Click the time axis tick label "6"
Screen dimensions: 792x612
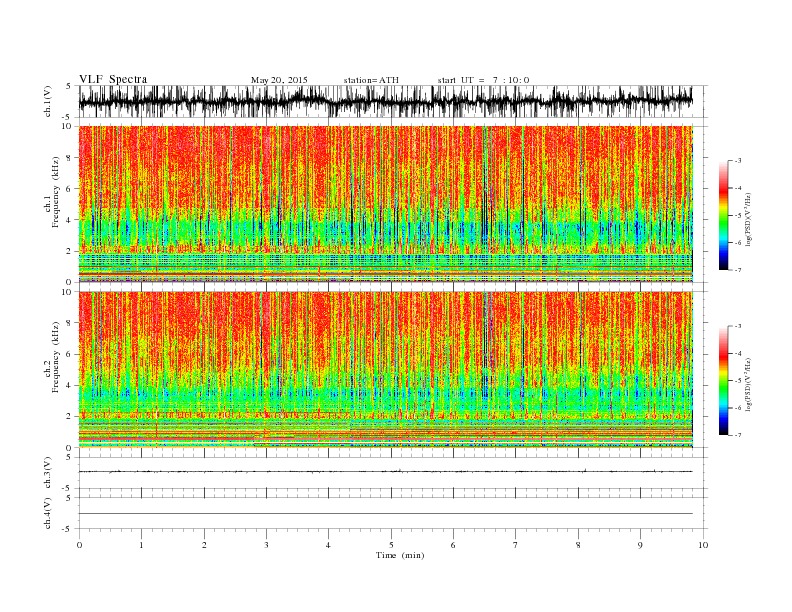point(453,545)
